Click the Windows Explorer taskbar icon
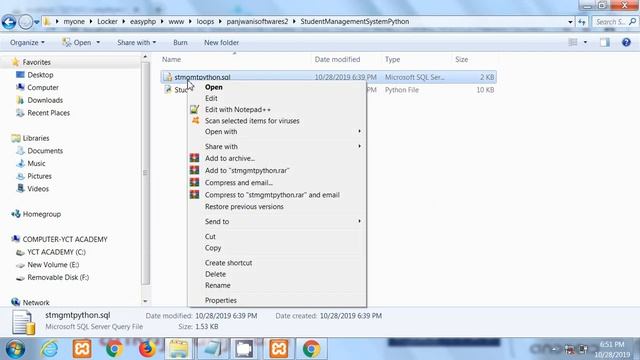This screenshot has height=360, width=640. [179, 349]
